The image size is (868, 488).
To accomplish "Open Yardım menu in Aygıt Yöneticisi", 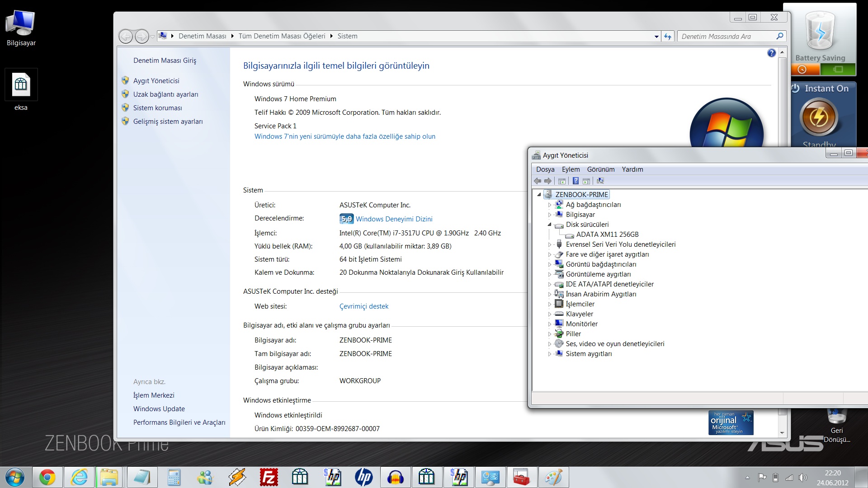I will point(632,169).
